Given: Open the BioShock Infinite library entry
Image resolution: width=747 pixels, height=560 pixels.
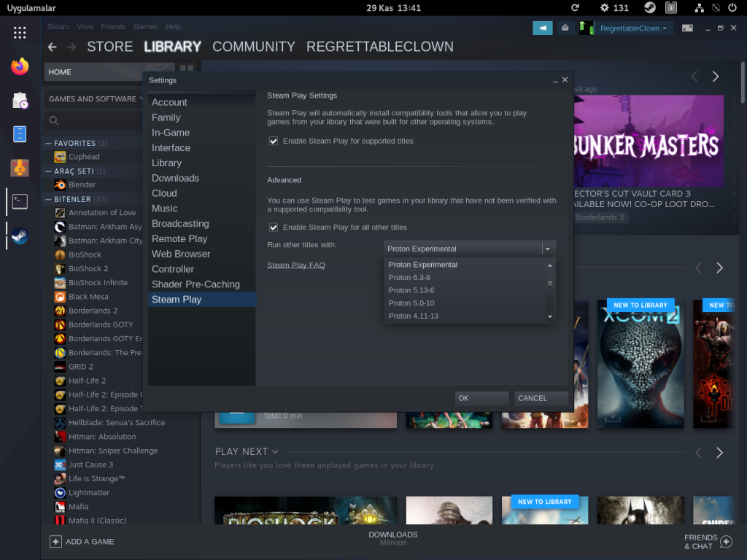Looking at the screenshot, I should 98,283.
